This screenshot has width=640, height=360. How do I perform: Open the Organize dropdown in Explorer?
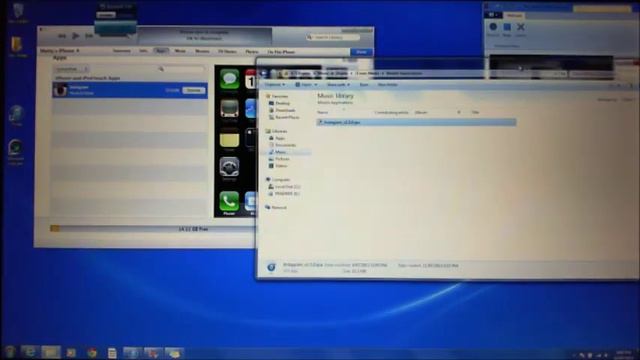pyautogui.click(x=274, y=85)
